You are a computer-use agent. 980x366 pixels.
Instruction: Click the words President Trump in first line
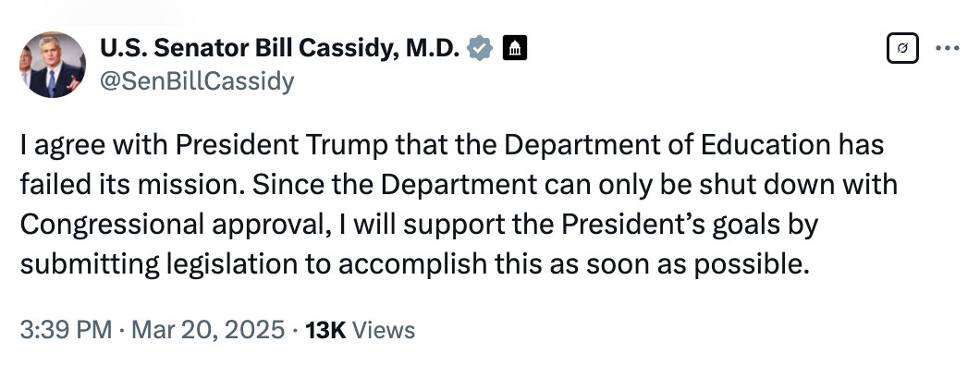click(283, 145)
